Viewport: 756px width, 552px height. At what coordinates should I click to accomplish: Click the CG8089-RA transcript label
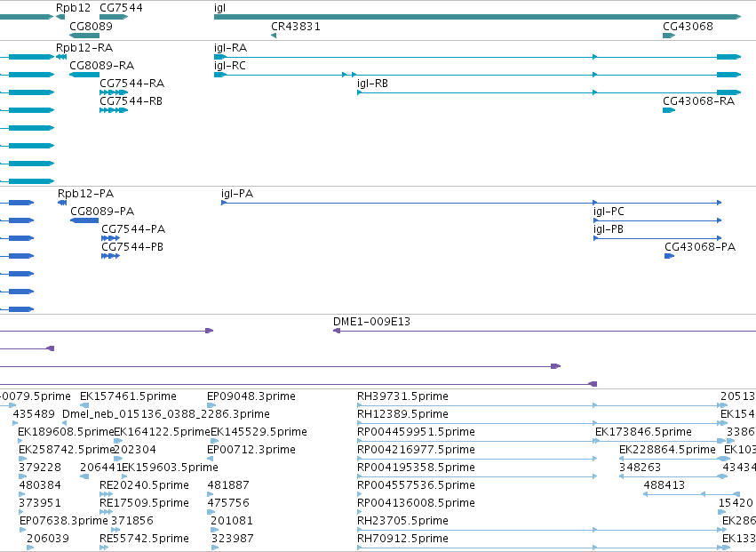[102, 66]
